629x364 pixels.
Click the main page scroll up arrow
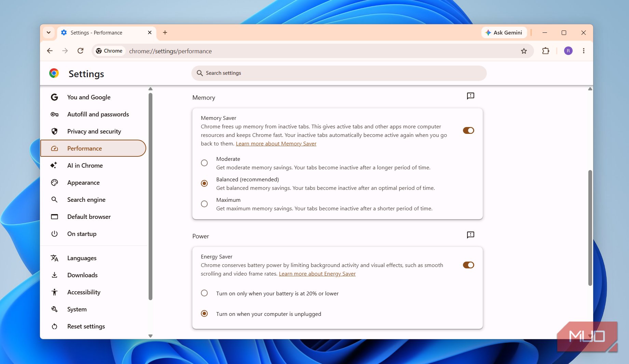(x=590, y=89)
